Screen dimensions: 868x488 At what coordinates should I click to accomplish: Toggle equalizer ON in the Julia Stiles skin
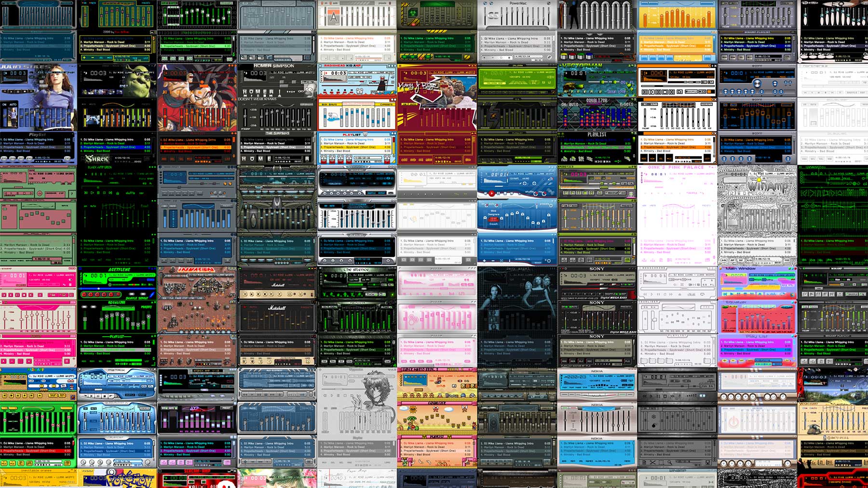click(4, 104)
